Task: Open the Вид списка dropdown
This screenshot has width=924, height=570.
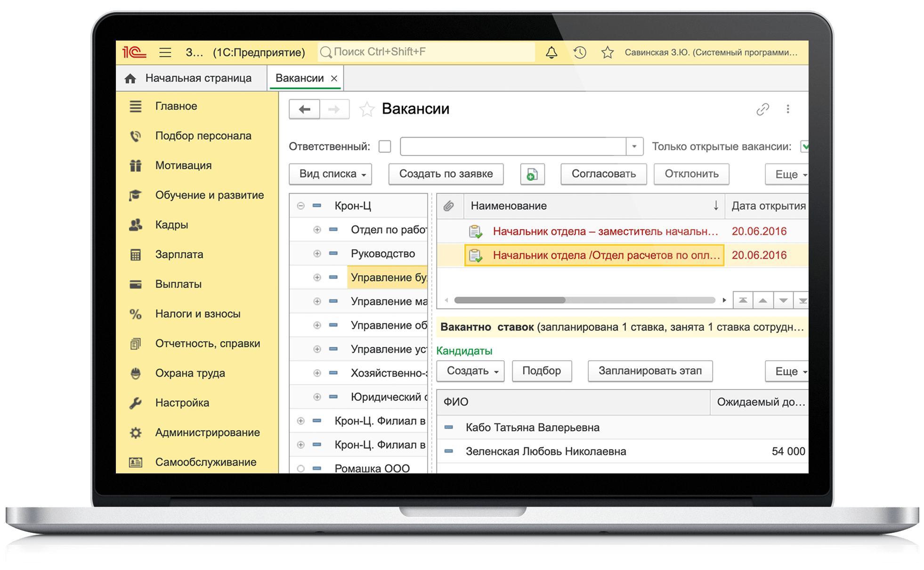Action: [330, 174]
